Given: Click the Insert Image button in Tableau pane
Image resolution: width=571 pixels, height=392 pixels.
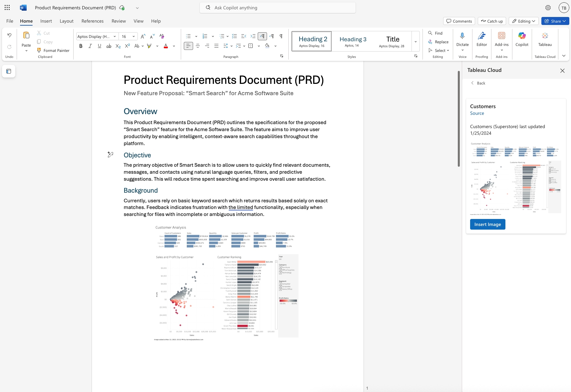Looking at the screenshot, I should (x=487, y=224).
